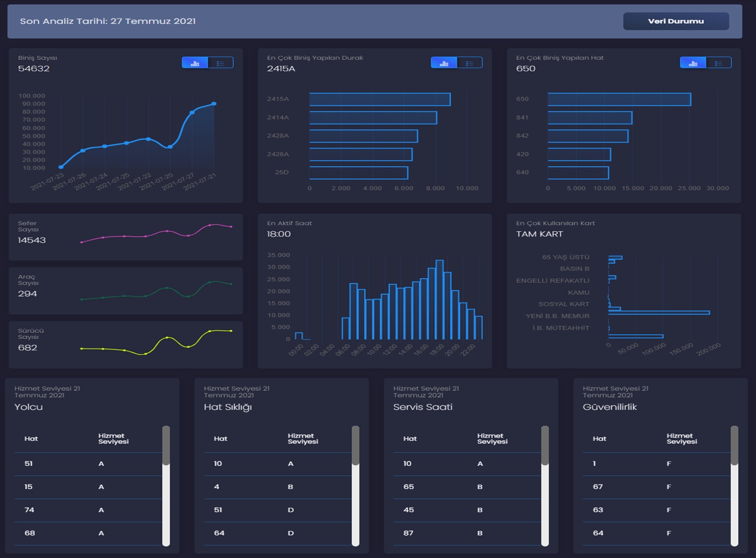
Task: Select line 87 row in Servis Saati table
Action: tap(467, 533)
